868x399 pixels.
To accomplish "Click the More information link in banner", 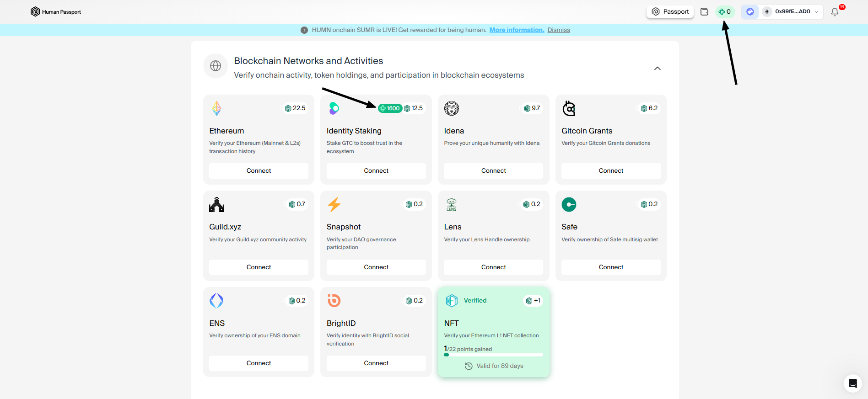I will (517, 30).
